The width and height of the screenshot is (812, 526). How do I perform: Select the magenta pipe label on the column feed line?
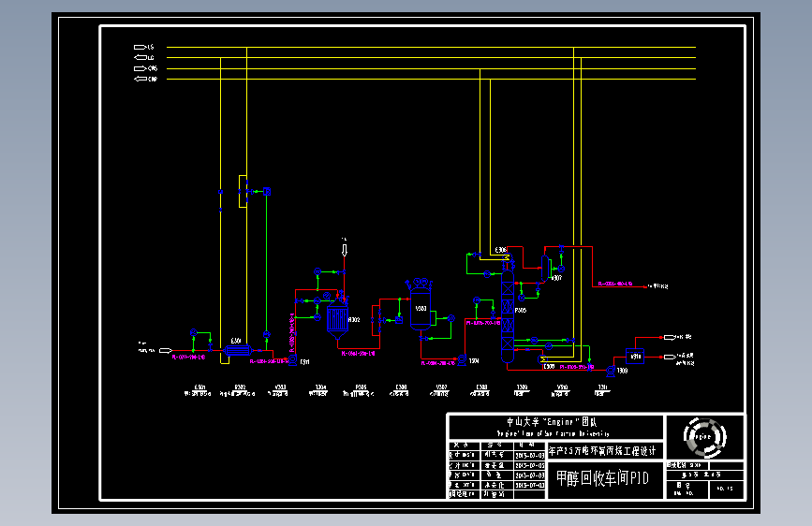point(483,323)
